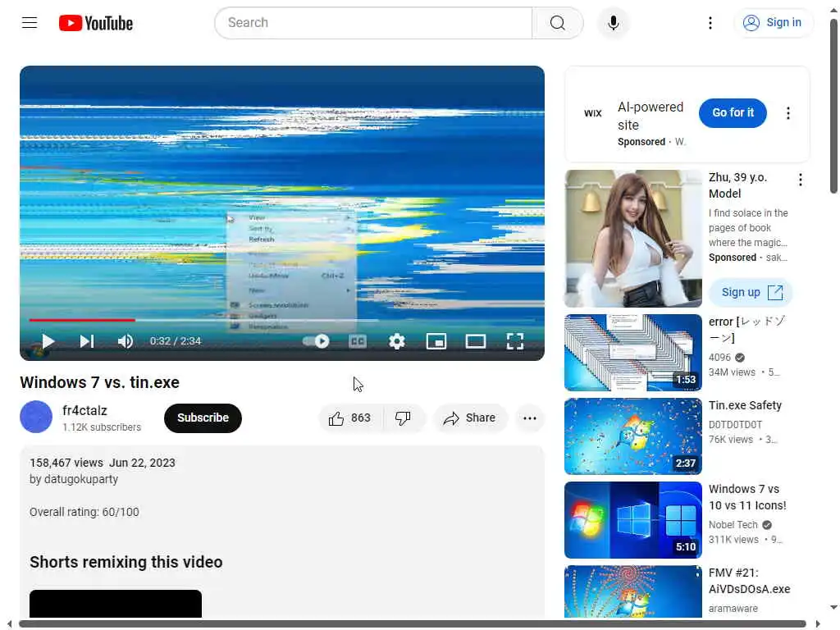The height and width of the screenshot is (630, 840).
Task: Focus the Search input field
Action: pyautogui.click(x=373, y=23)
